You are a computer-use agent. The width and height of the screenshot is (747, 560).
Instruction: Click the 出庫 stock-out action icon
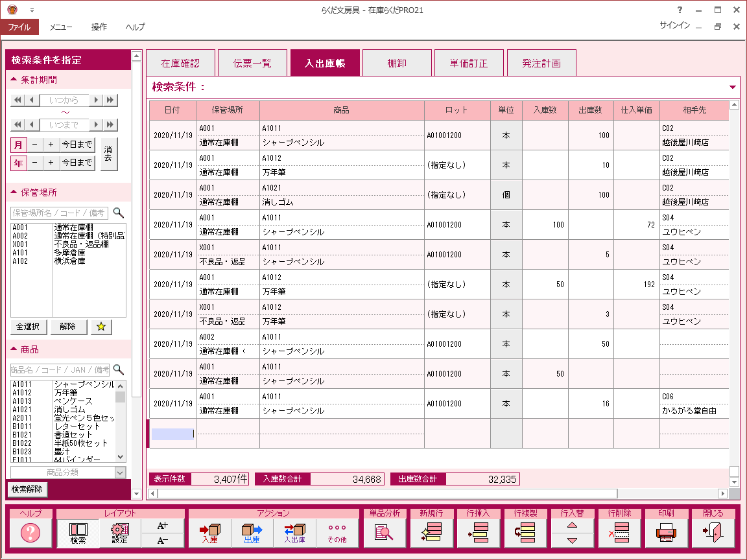pos(252,533)
